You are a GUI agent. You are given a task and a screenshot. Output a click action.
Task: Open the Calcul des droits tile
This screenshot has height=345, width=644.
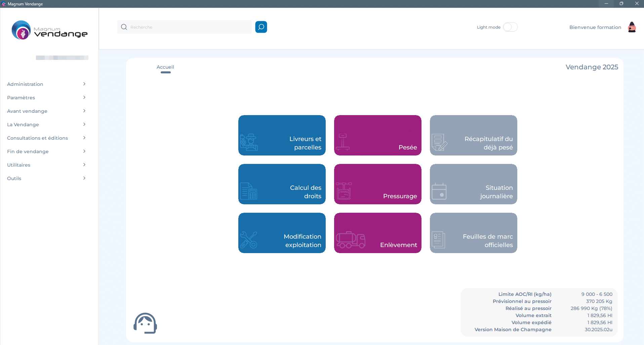pyautogui.click(x=282, y=184)
